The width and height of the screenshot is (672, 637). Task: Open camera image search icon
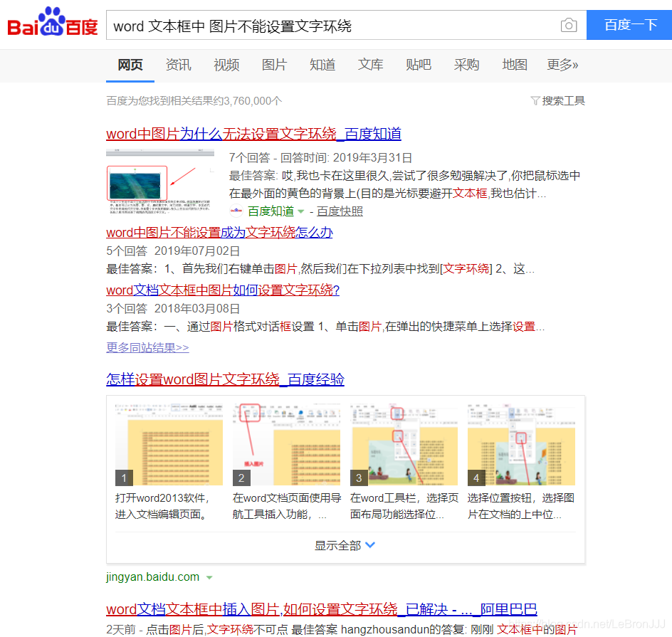[x=569, y=26]
